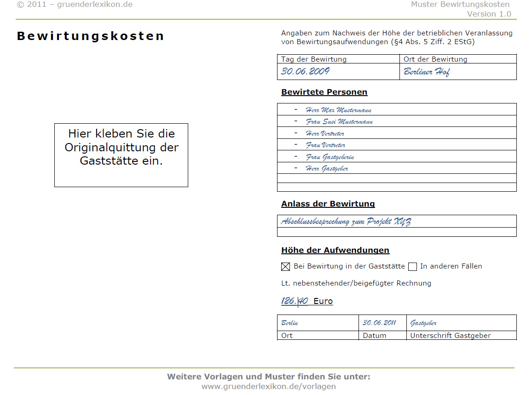This screenshot has width=532, height=395.
Task: Click the 'Bewirtungskosten' document title
Action: click(90, 36)
